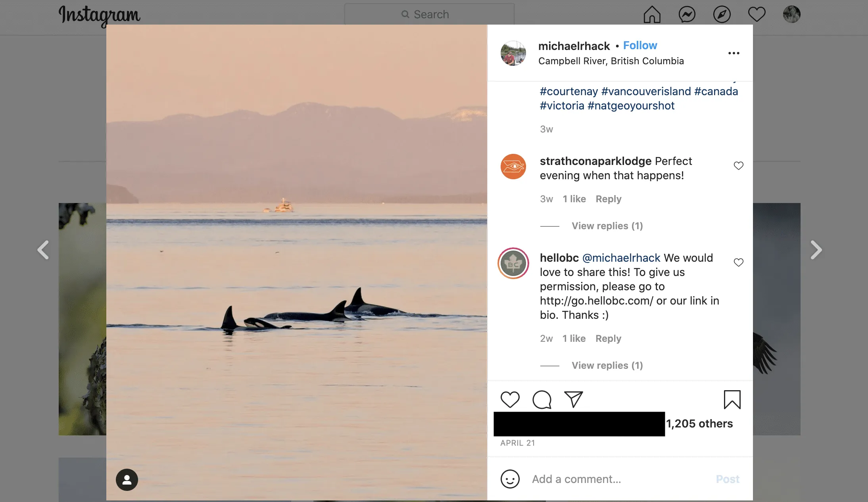Go to the next post arrow
The height and width of the screenshot is (502, 868).
(x=816, y=250)
